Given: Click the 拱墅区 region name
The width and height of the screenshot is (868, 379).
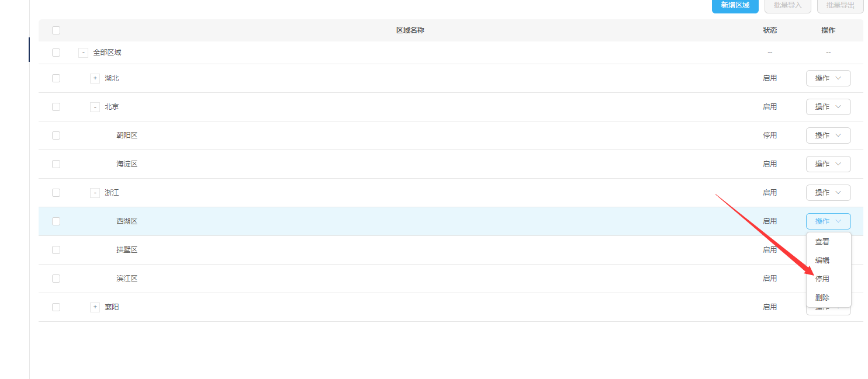Looking at the screenshot, I should pyautogui.click(x=127, y=250).
